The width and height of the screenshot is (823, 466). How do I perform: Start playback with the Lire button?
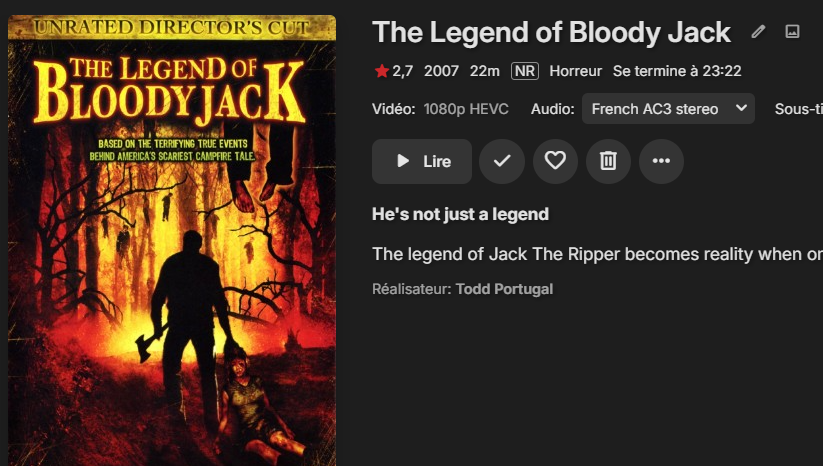pyautogui.click(x=422, y=161)
